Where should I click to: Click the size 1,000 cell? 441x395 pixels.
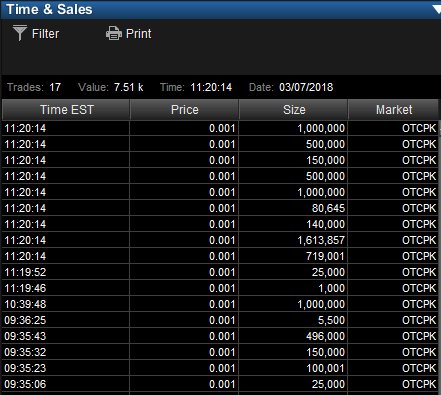tap(293, 288)
